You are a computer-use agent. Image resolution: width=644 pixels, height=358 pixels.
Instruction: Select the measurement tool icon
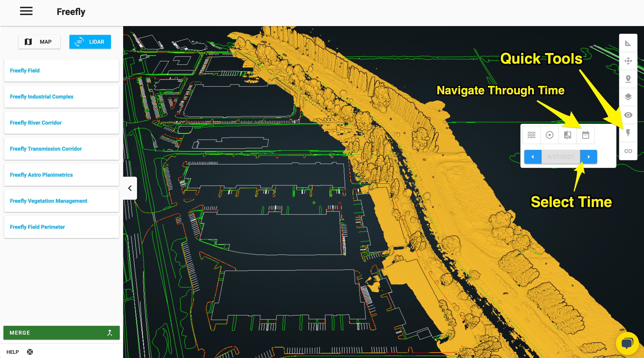[628, 43]
